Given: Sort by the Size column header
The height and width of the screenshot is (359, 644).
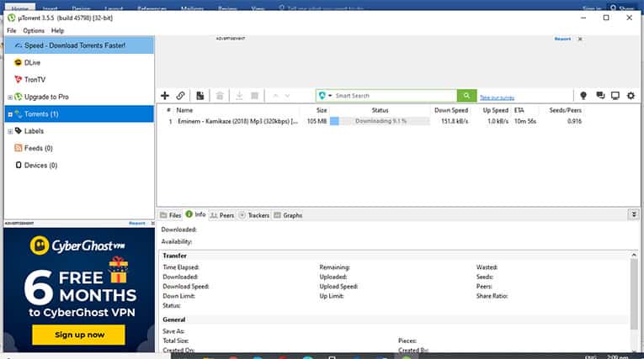Looking at the screenshot, I should tap(322, 110).
